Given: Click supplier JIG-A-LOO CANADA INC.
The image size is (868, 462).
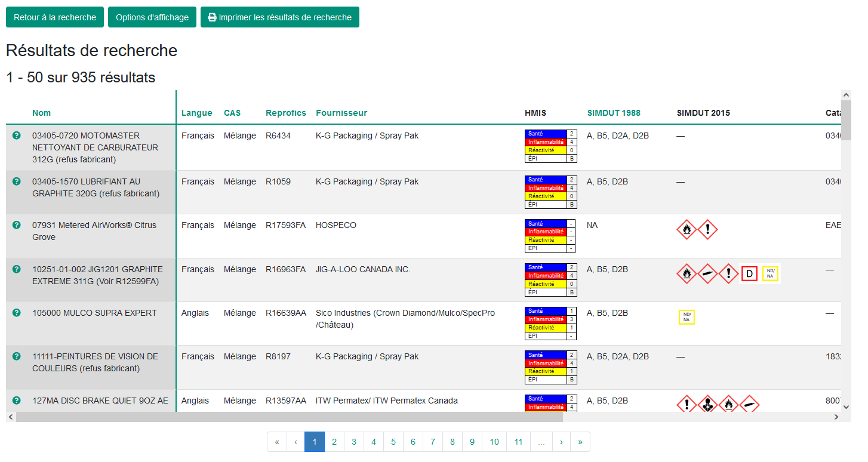Looking at the screenshot, I should click(363, 269).
